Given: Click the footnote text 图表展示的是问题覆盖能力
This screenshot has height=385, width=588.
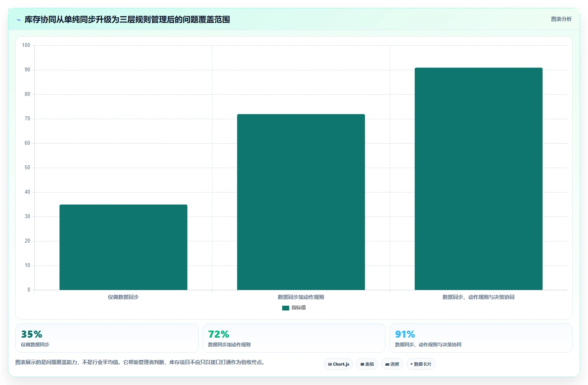Looking at the screenshot, I should click(140, 362).
